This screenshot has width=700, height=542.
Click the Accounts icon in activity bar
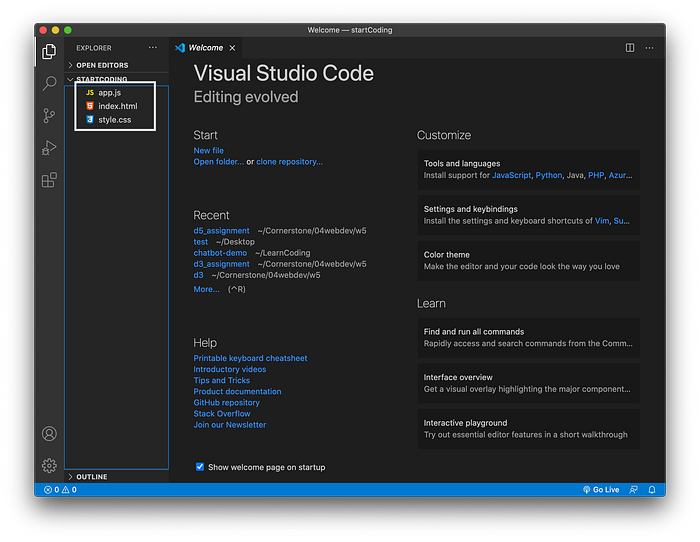[x=49, y=434]
